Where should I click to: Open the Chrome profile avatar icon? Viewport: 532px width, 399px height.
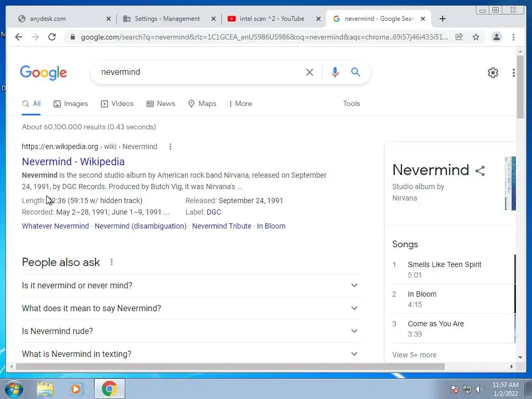coord(496,37)
